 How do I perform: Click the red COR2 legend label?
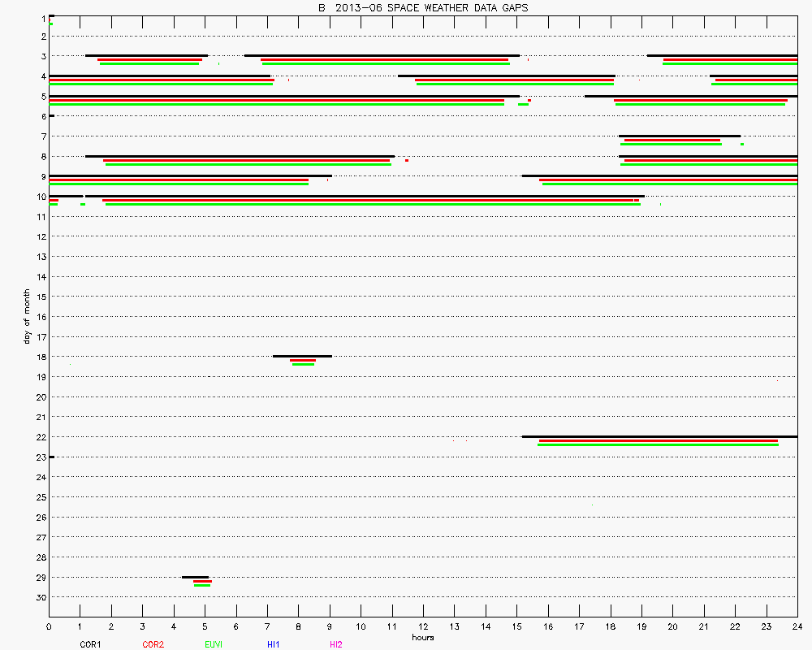tap(153, 644)
